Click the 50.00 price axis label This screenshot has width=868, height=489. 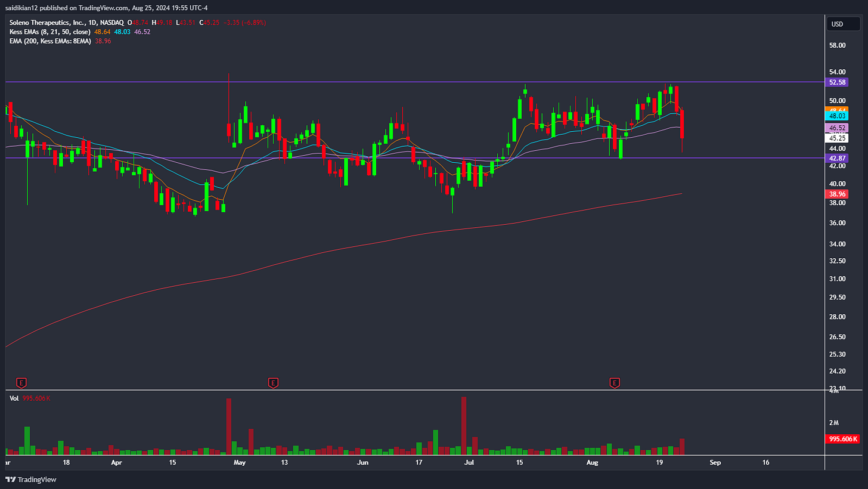tap(838, 100)
